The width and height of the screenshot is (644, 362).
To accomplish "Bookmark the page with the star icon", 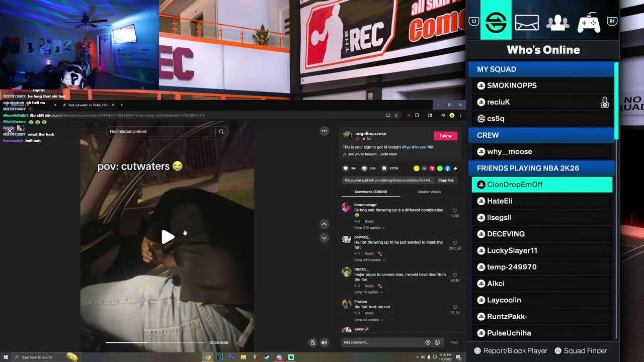I will click(x=396, y=115).
